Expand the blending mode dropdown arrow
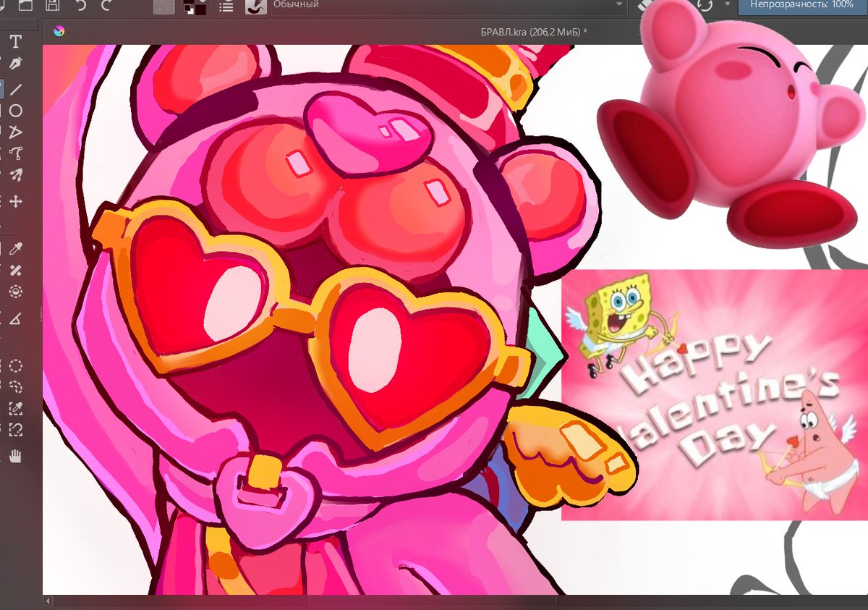The image size is (868, 610). [618, 5]
